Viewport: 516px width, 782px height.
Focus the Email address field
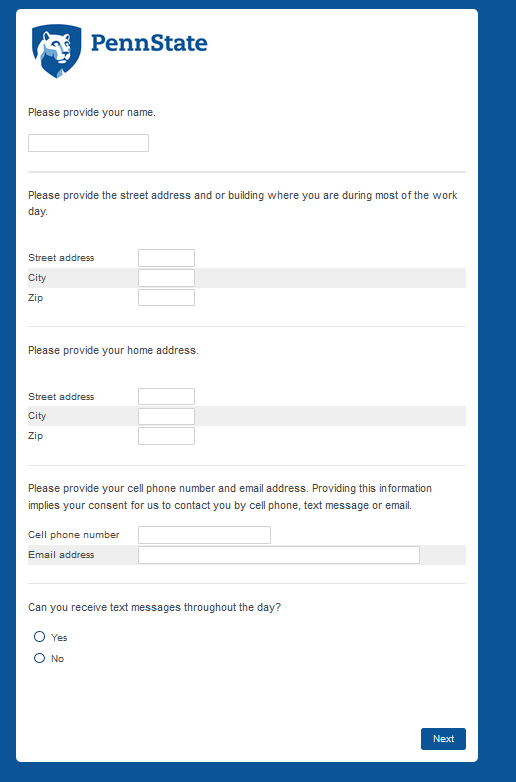(279, 555)
